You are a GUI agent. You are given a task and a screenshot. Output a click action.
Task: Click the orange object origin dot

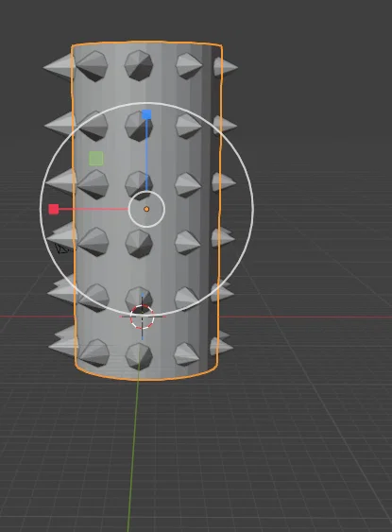coord(146,210)
